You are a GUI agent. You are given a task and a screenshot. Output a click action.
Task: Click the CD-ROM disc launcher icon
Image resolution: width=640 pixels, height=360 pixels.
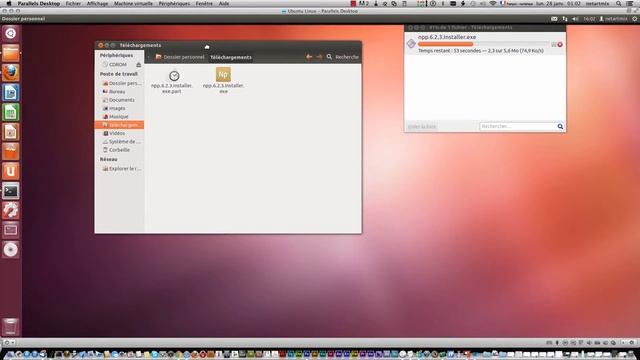11,249
